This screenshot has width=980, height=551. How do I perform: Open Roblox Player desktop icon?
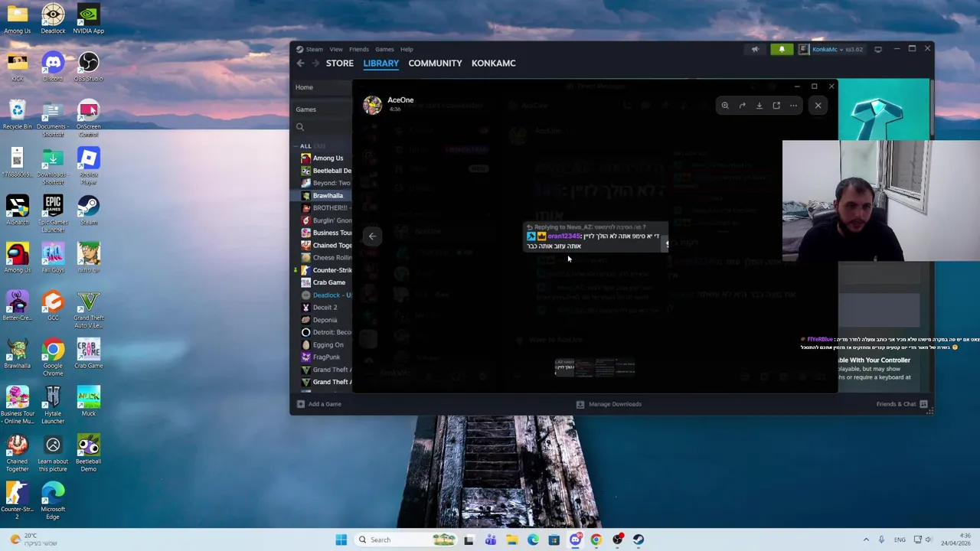pyautogui.click(x=88, y=166)
